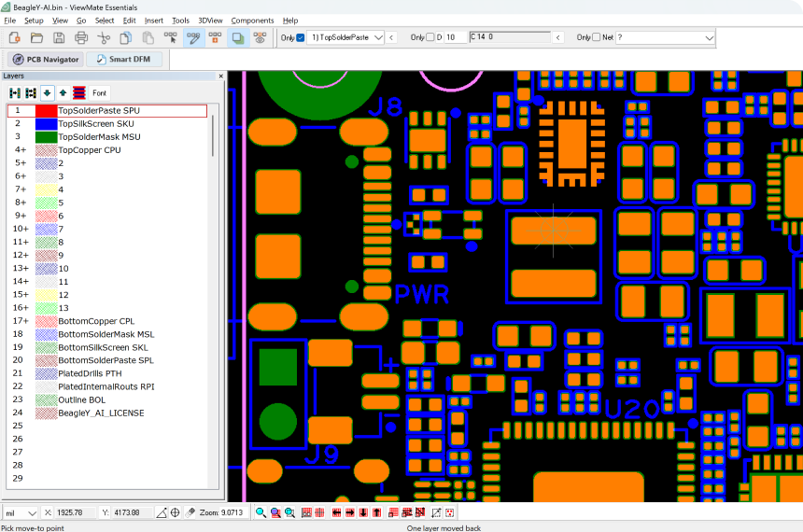Click the red-blue striped layer colors icon
The height and width of the screenshot is (532, 803).
(x=78, y=92)
